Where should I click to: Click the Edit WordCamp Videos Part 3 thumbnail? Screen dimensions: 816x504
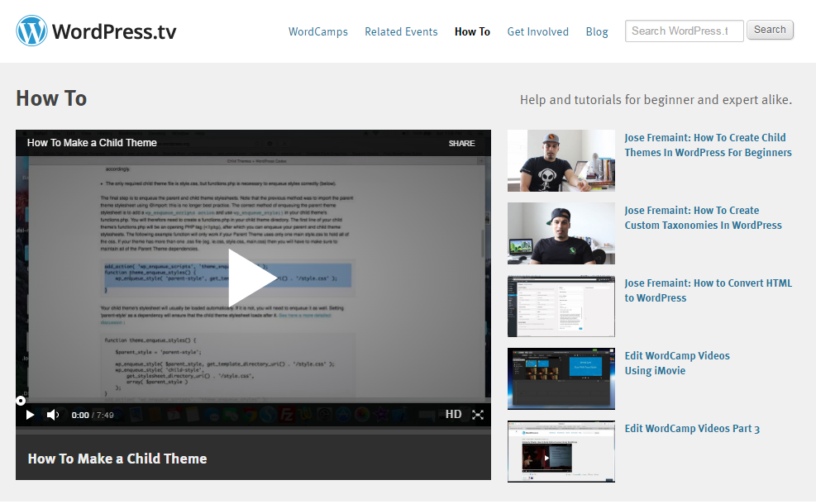pyautogui.click(x=561, y=451)
